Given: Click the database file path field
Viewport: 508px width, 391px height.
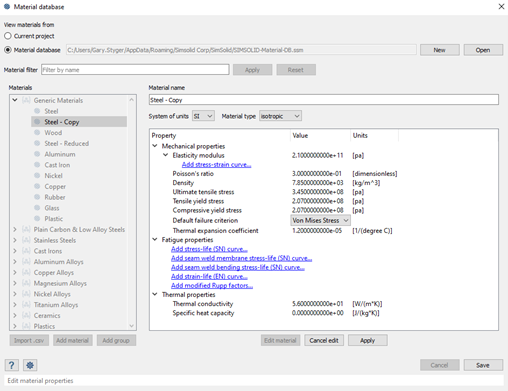Looking at the screenshot, I should (x=241, y=50).
